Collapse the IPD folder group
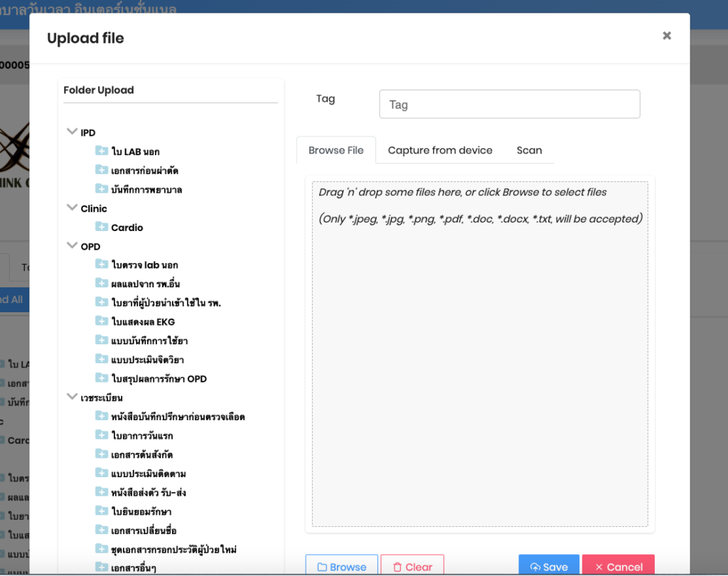This screenshot has height=576, width=728. coord(71,132)
